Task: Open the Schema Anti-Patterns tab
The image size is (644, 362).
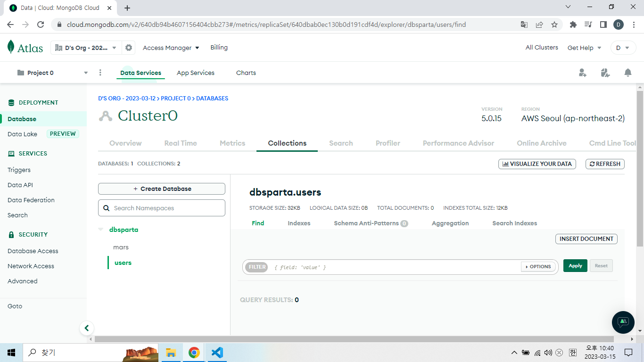Action: click(x=371, y=223)
